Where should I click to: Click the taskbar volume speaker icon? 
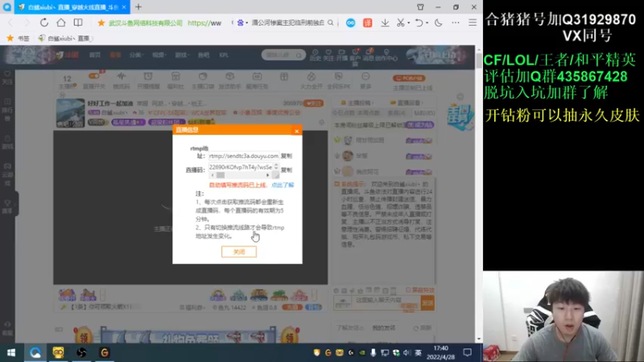point(407,352)
